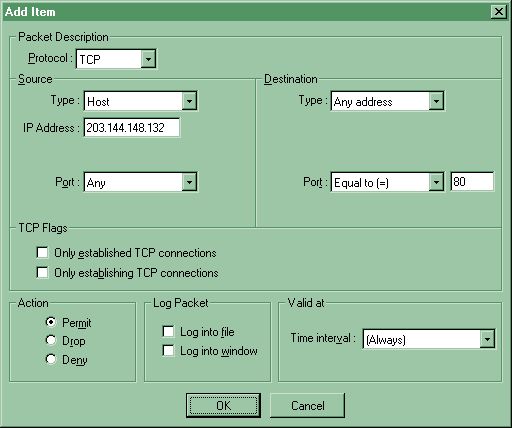The height and width of the screenshot is (428, 512).
Task: Expand the Time interval dropdown showing (Always)
Action: 429,339
